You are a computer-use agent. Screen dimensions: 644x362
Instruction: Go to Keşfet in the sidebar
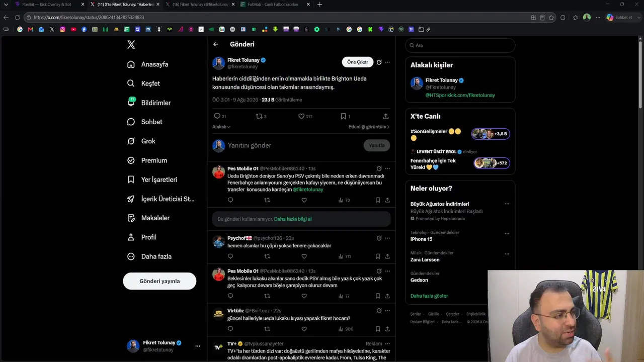[144, 83]
